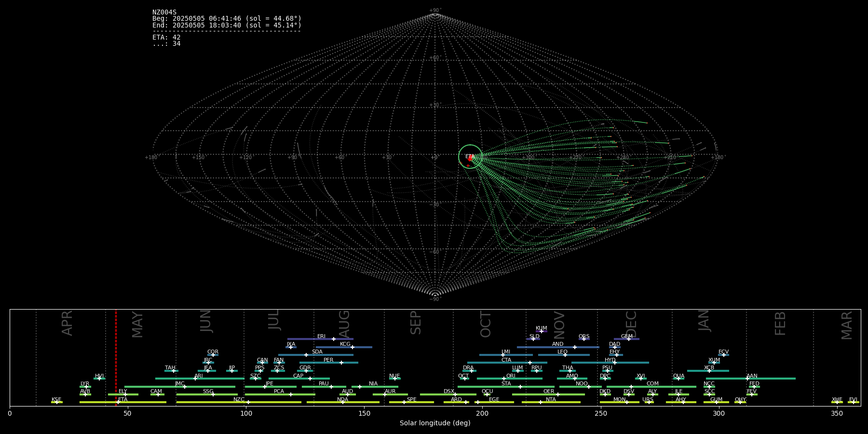Click the 'Solar longitude (deg)' axis label
Image resolution: width=868 pixels, height=434 pixels.
(435, 423)
